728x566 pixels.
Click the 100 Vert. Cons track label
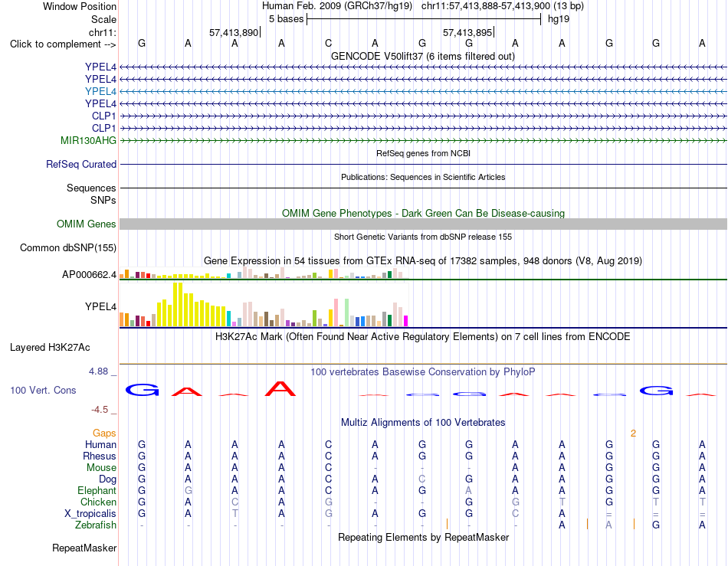43,390
